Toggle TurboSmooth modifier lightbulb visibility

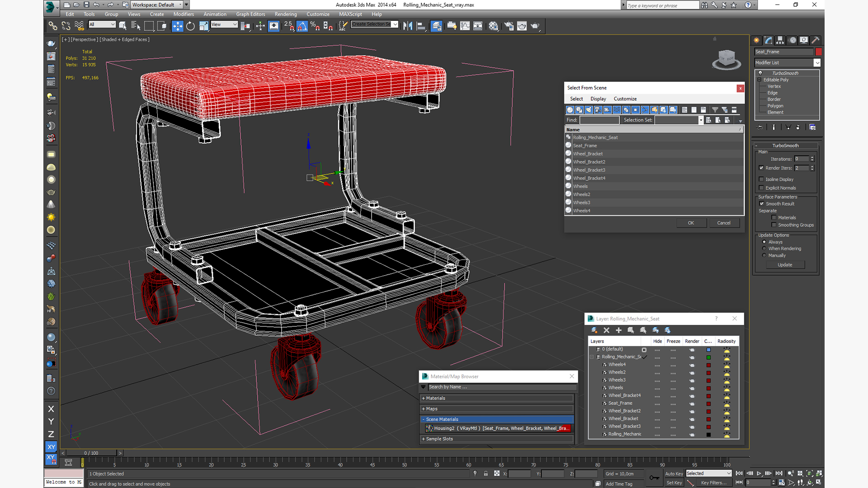[x=760, y=73]
